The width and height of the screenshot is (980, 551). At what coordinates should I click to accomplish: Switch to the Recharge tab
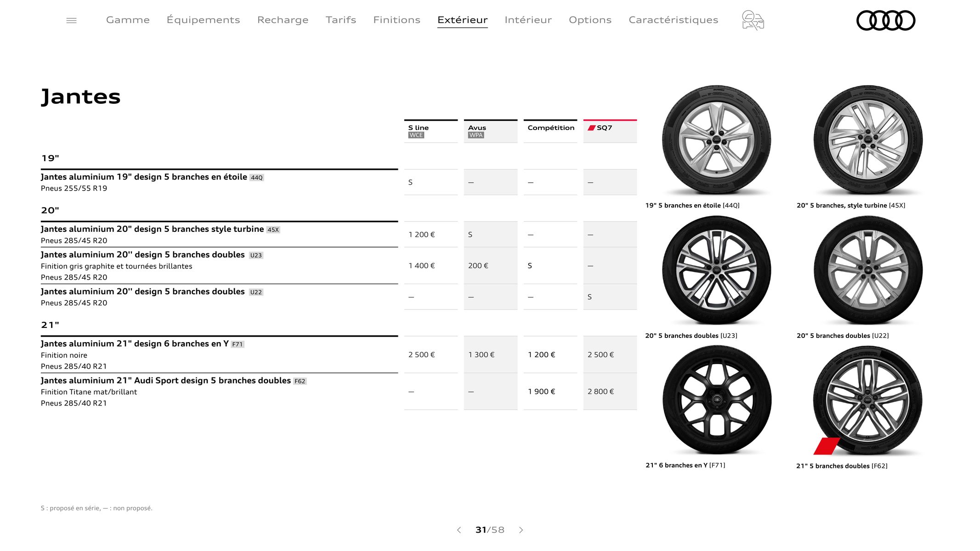pos(283,20)
